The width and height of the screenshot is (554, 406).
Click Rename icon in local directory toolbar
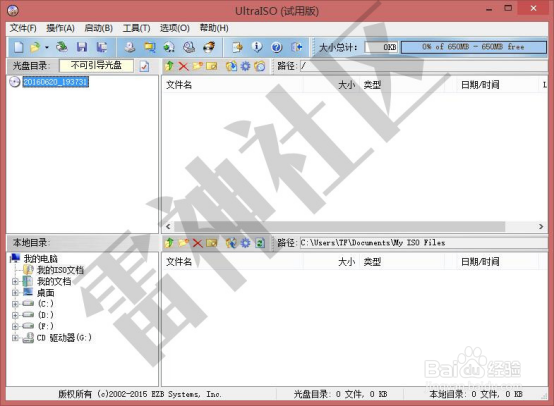[211, 243]
